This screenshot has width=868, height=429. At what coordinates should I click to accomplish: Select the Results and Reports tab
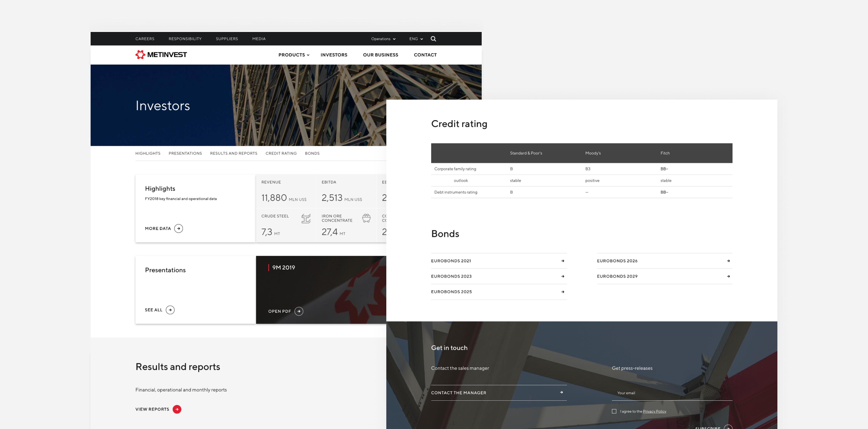(x=233, y=153)
